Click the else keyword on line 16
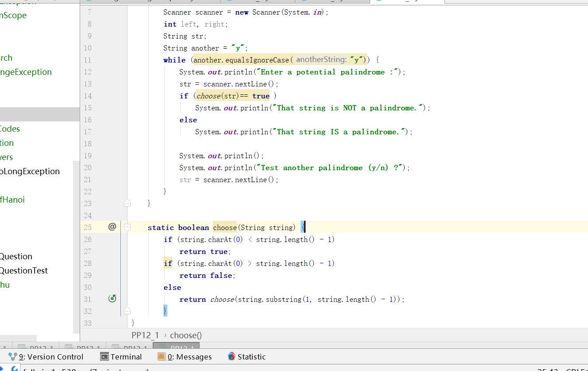This screenshot has height=371, width=588. (188, 120)
